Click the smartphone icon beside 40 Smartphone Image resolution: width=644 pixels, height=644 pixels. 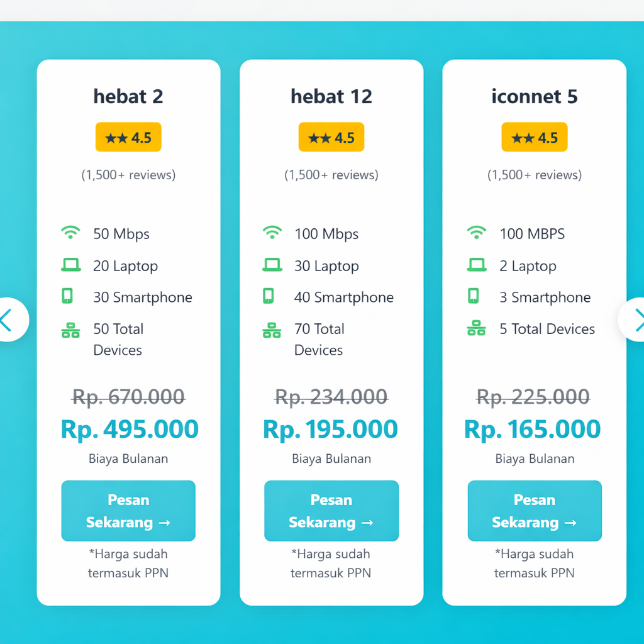click(x=269, y=296)
